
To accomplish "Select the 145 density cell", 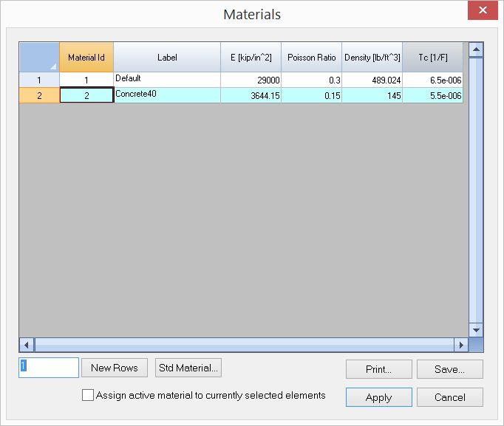I will pyautogui.click(x=372, y=95).
